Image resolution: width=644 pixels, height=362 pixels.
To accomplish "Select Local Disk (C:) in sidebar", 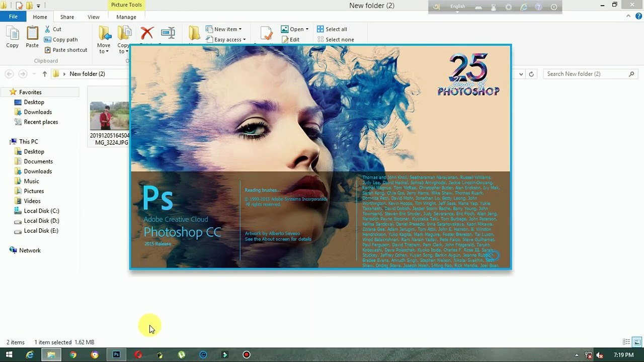I will click(41, 211).
